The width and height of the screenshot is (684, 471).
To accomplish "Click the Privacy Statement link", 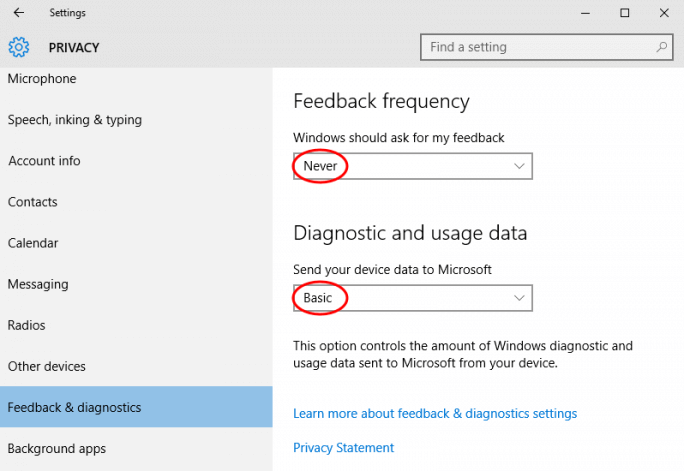I will click(343, 448).
